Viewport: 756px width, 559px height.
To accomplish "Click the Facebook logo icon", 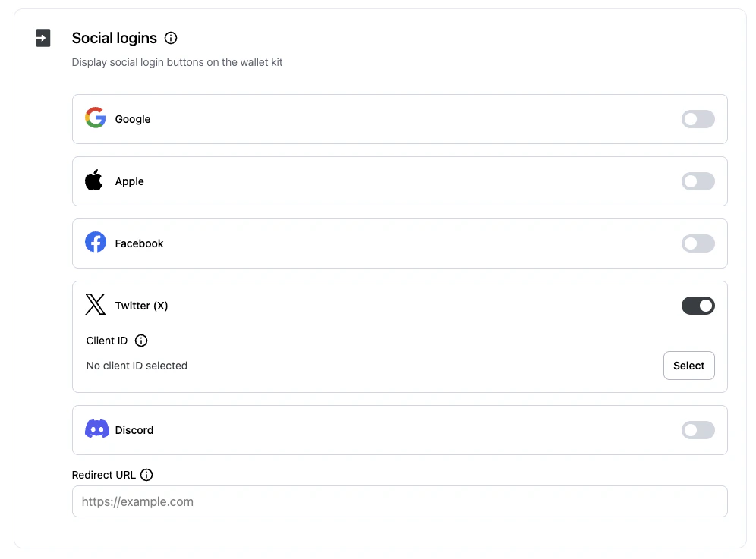I will 94,242.
